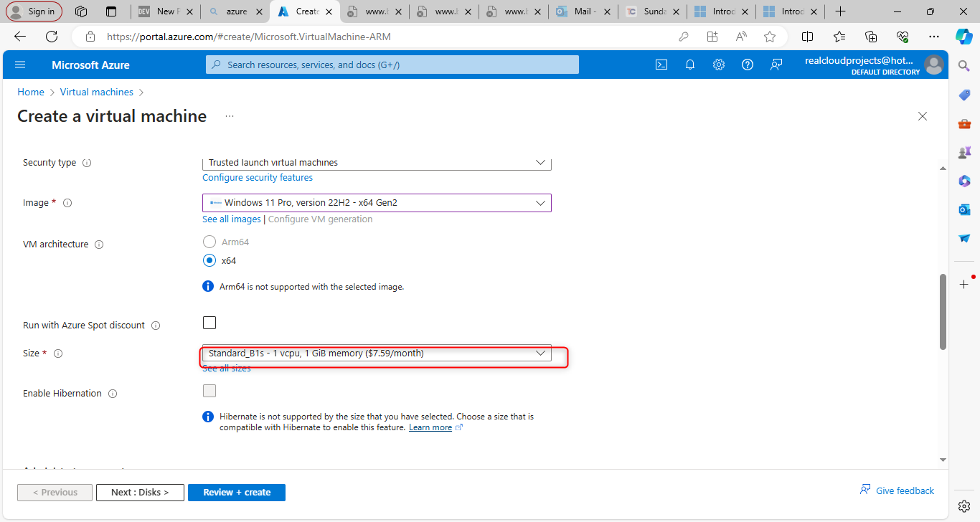Enable Run with Azure Spot discount checkbox

click(209, 323)
